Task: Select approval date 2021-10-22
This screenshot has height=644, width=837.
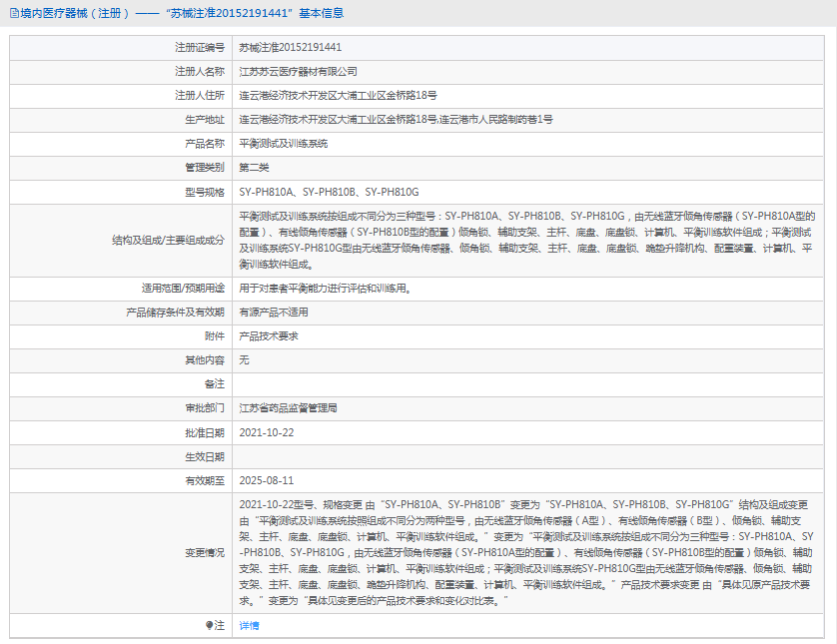Action: tap(267, 432)
